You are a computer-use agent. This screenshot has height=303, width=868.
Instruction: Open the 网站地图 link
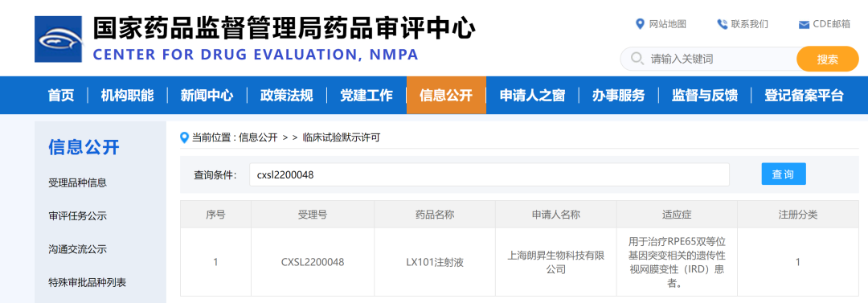click(668, 24)
